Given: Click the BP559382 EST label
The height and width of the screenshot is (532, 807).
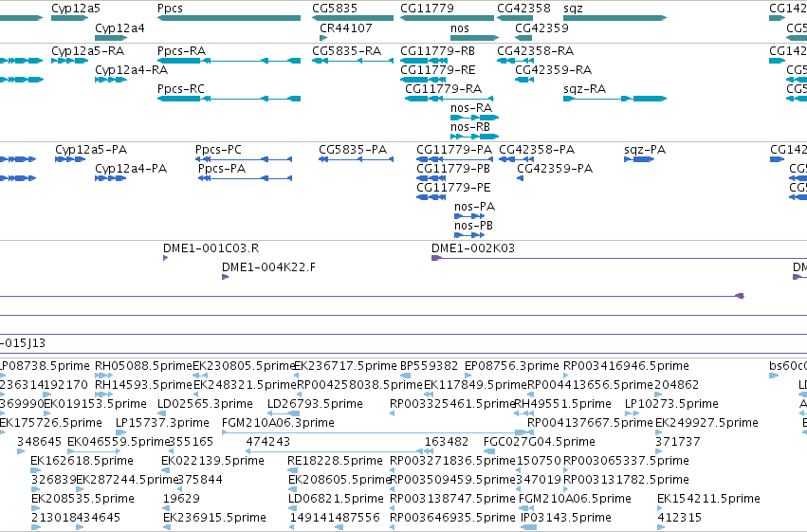Looking at the screenshot, I should click(x=430, y=366).
